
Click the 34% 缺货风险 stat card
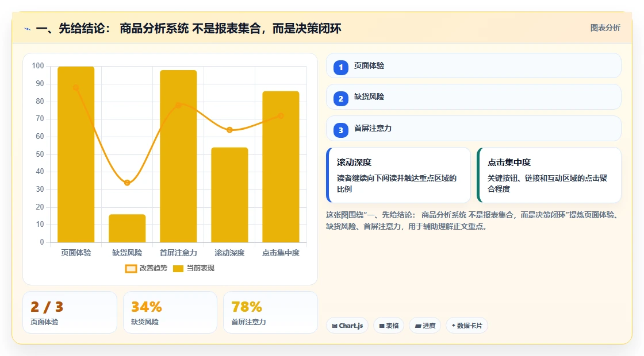pyautogui.click(x=170, y=312)
